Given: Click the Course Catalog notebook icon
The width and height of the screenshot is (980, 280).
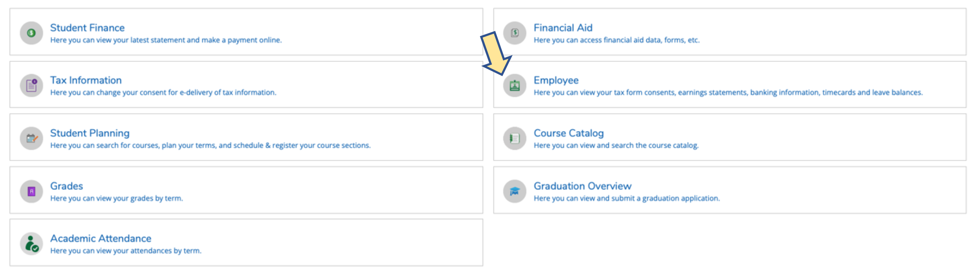Looking at the screenshot, I should click(x=514, y=138).
